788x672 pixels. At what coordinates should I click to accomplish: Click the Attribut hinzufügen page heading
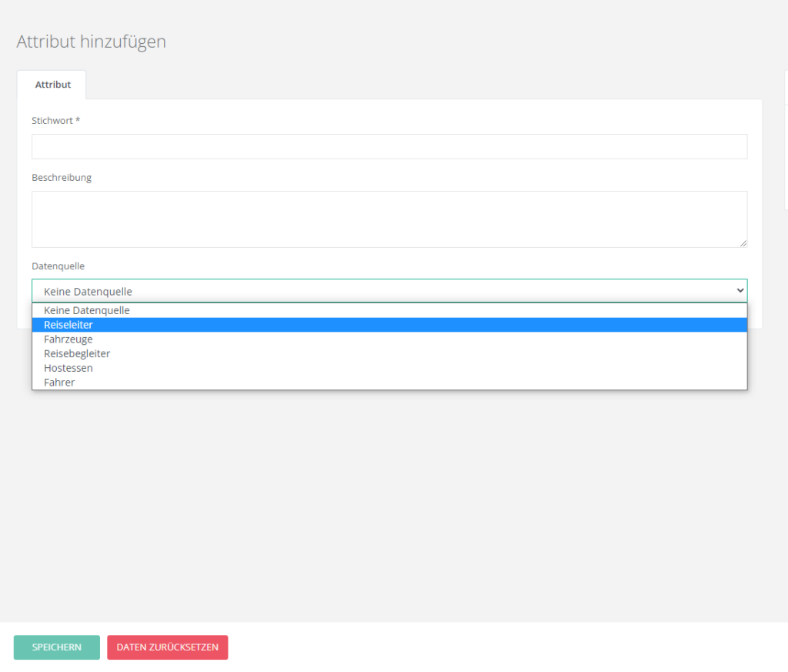tap(91, 42)
